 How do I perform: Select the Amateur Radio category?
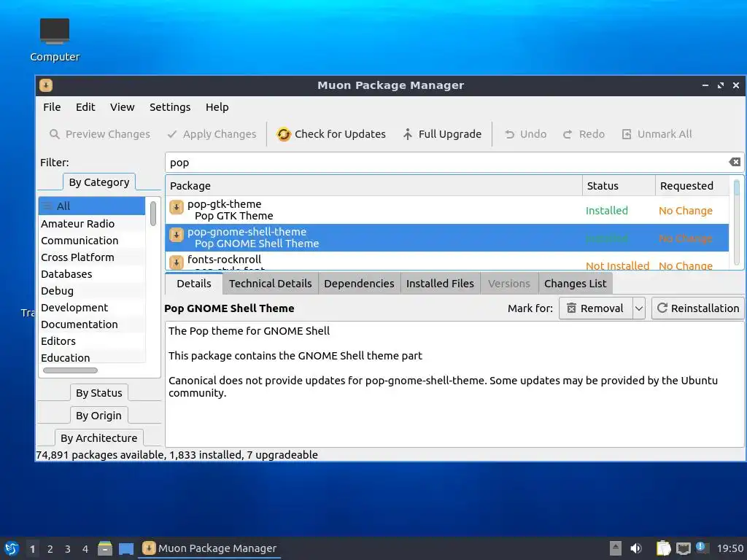click(x=92, y=224)
